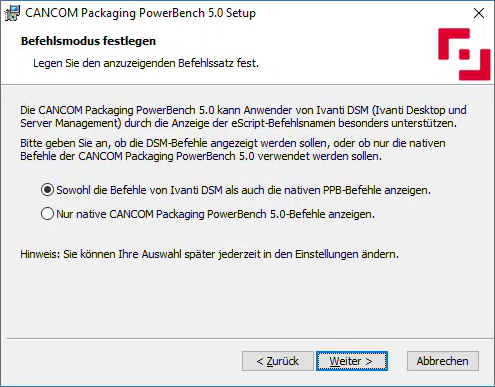Image resolution: width=495 pixels, height=387 pixels.
Task: Click the horizontal separator line above the buttons
Action: pos(250,339)
